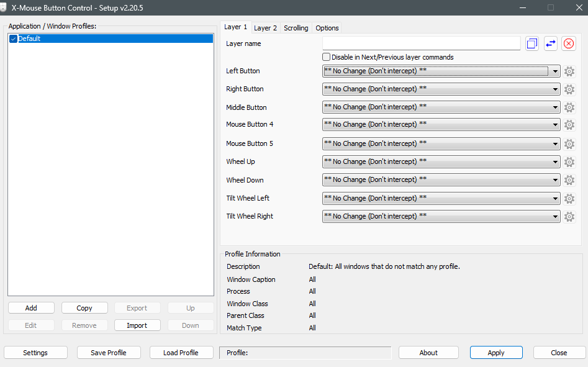Click the Import button
The image size is (588, 367).
click(137, 325)
